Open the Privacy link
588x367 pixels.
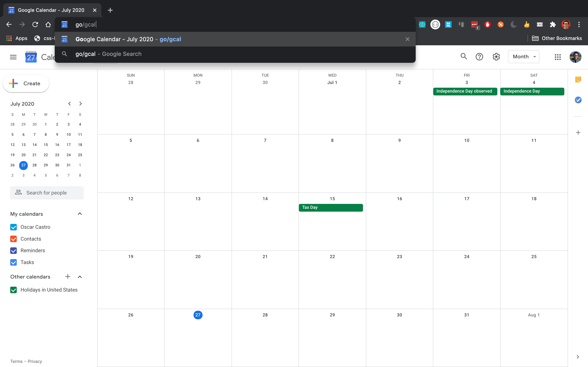(35, 361)
